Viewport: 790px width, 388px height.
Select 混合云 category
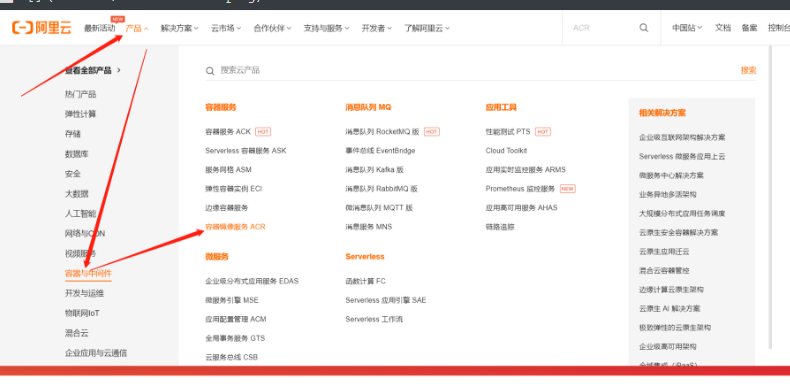(76, 333)
